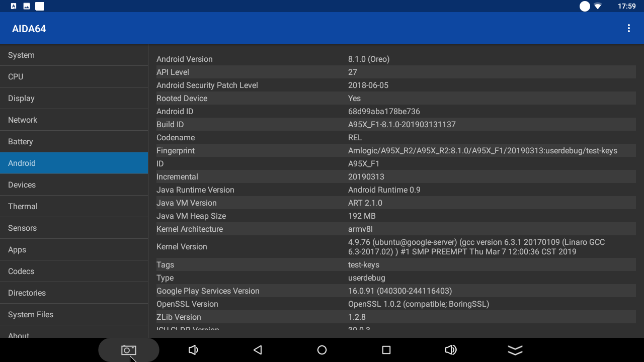Viewport: 644px width, 362px height.
Task: Show the Apps category
Action: tap(74, 250)
